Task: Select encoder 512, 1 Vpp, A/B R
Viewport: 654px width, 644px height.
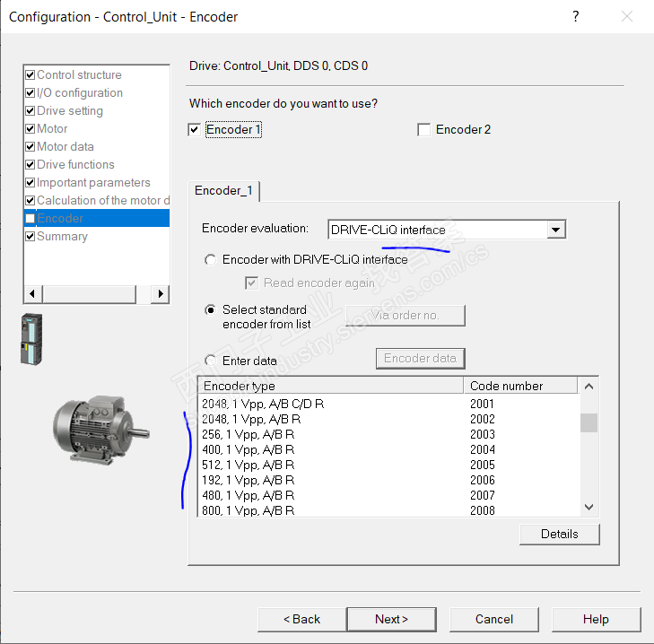Action: (x=388, y=465)
